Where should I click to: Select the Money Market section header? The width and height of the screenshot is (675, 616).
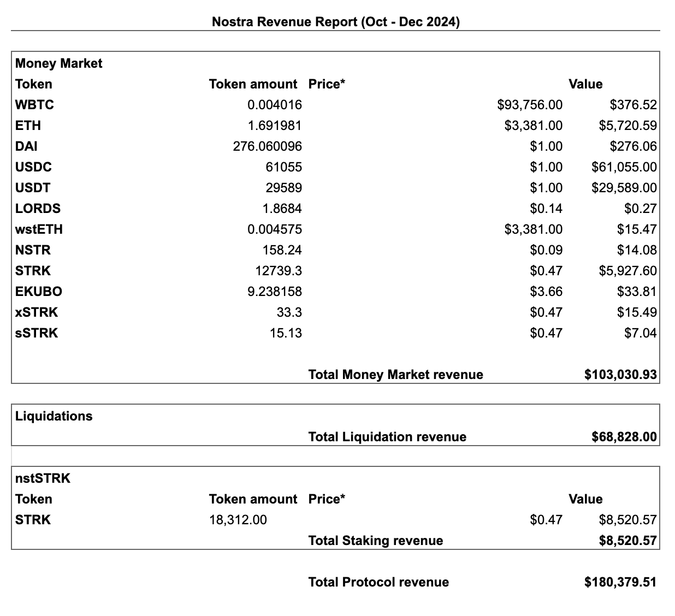58,63
